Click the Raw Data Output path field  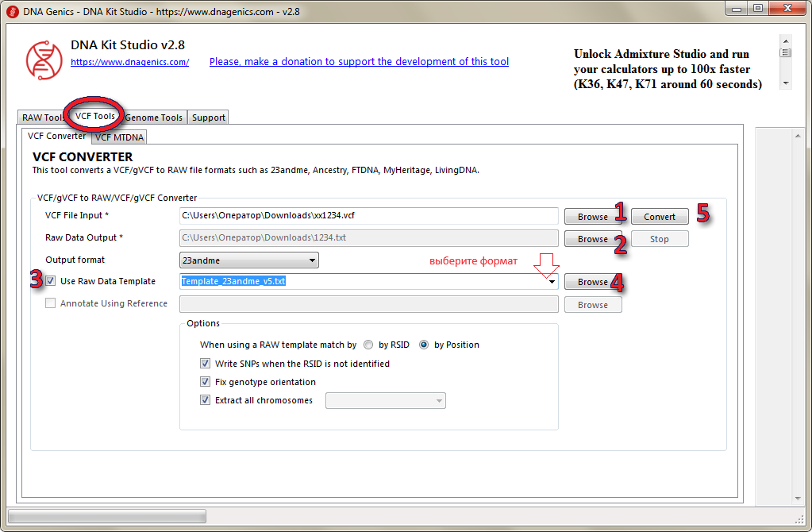[369, 238]
